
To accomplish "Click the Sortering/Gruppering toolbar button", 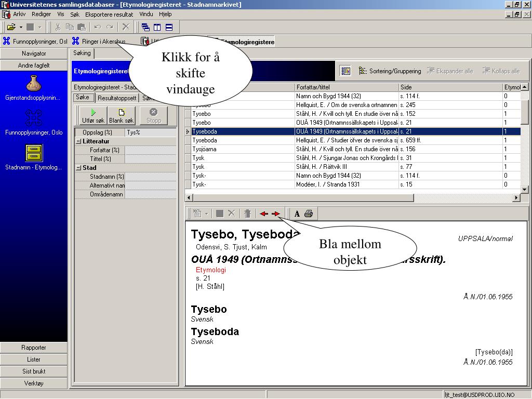I will point(390,71).
